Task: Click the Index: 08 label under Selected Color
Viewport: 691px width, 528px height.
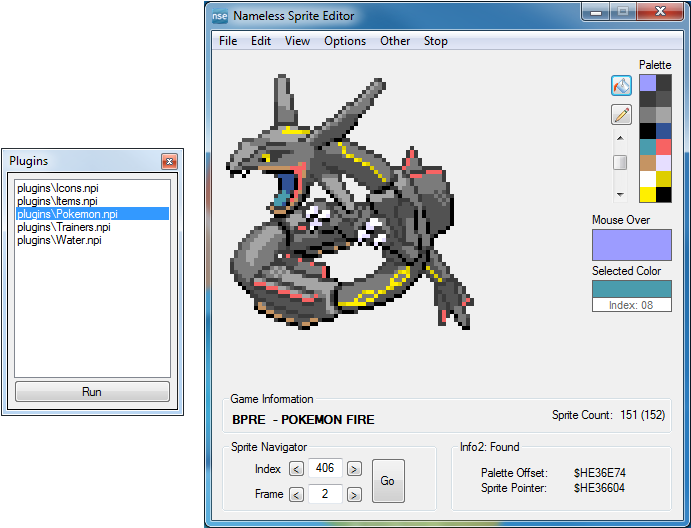Action: click(631, 305)
